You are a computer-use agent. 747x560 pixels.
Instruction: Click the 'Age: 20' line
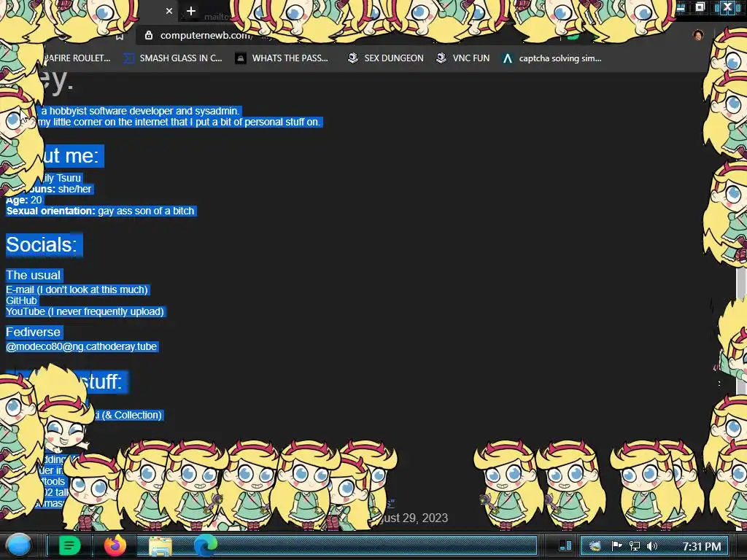point(24,200)
